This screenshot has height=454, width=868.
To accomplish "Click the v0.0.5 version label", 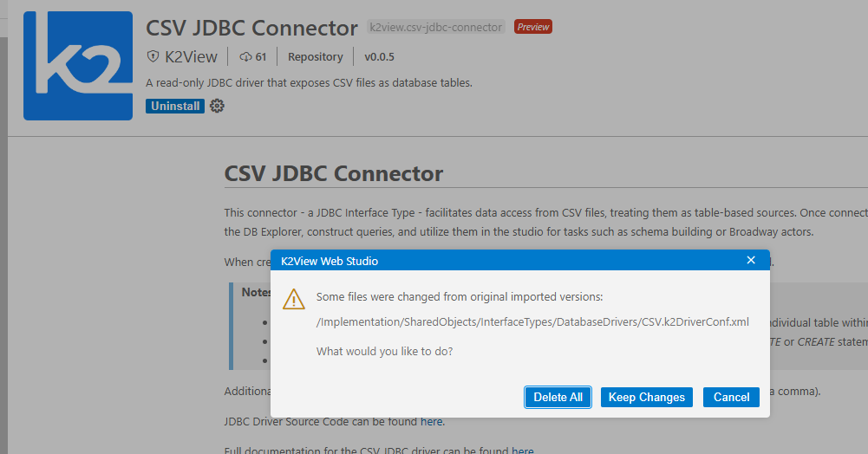I will [379, 57].
